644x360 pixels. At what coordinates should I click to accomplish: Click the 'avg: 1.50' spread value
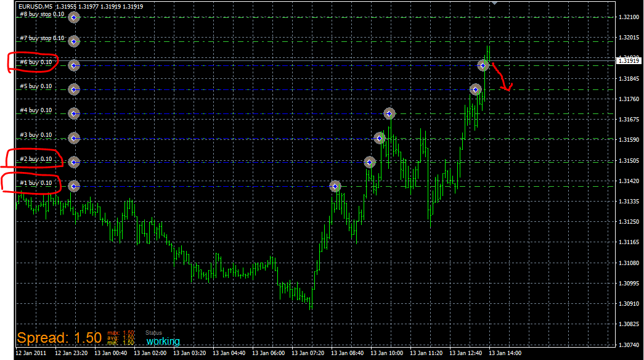121,338
